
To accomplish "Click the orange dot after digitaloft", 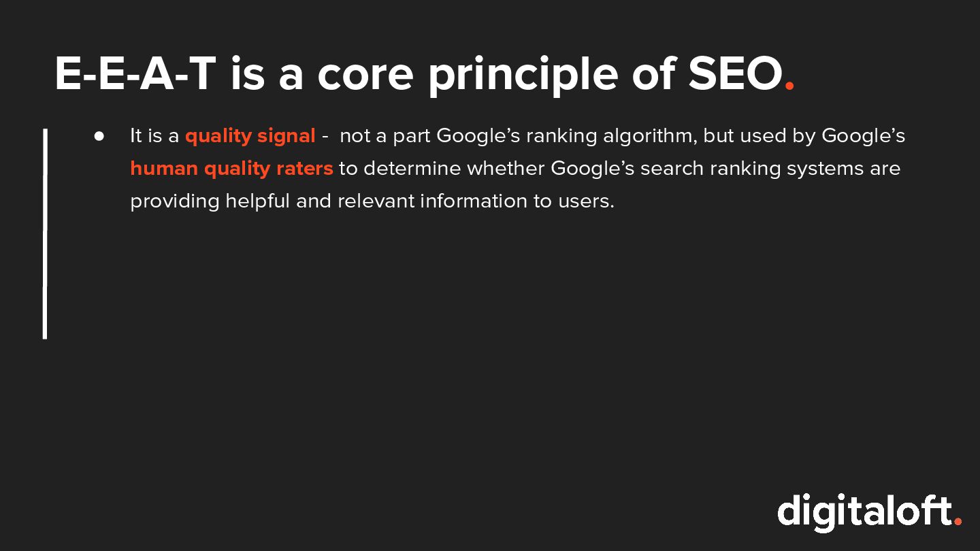I will point(958,521).
